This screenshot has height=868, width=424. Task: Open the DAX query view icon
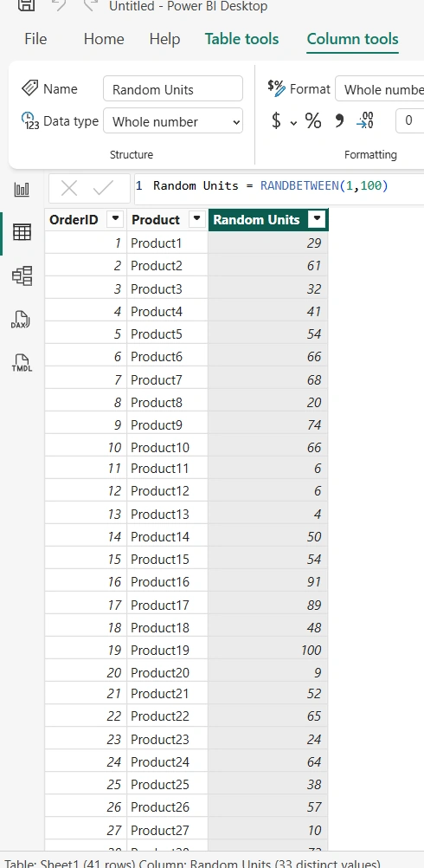(x=21, y=320)
